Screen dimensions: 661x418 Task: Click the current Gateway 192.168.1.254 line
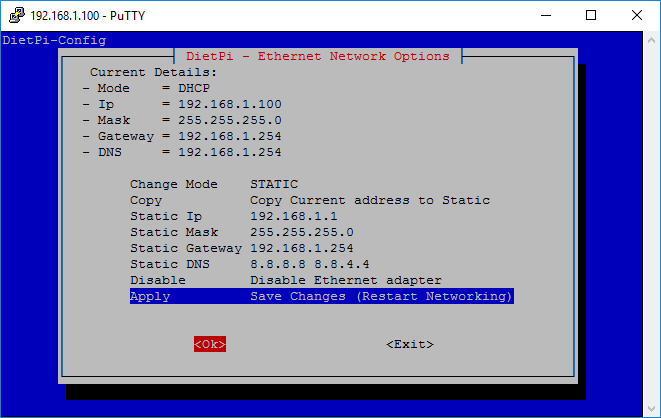[182, 136]
